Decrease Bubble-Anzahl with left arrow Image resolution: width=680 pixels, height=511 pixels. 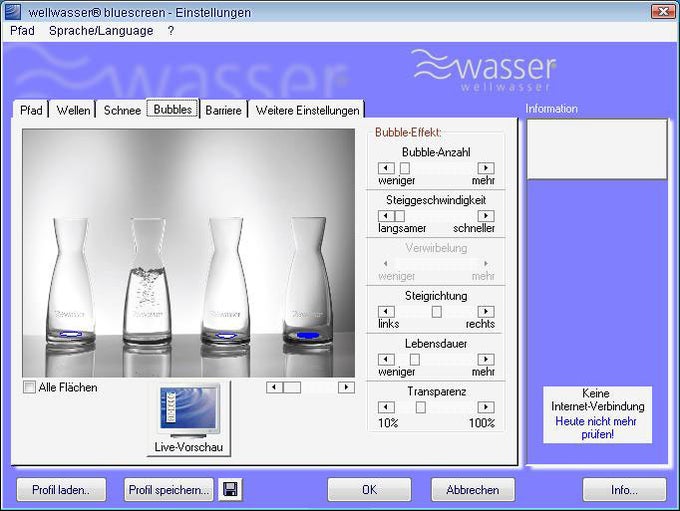coord(386,168)
